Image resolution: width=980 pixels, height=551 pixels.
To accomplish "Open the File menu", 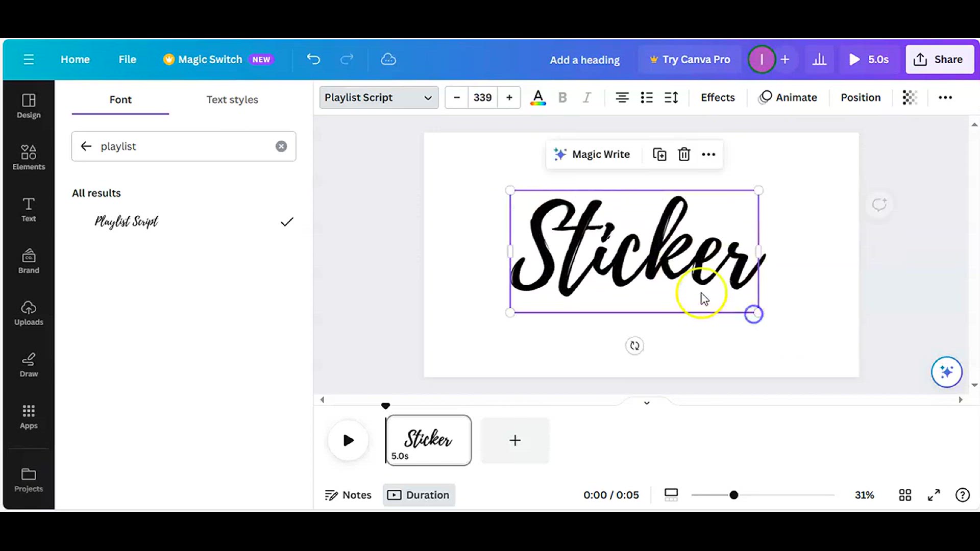I will click(x=127, y=60).
